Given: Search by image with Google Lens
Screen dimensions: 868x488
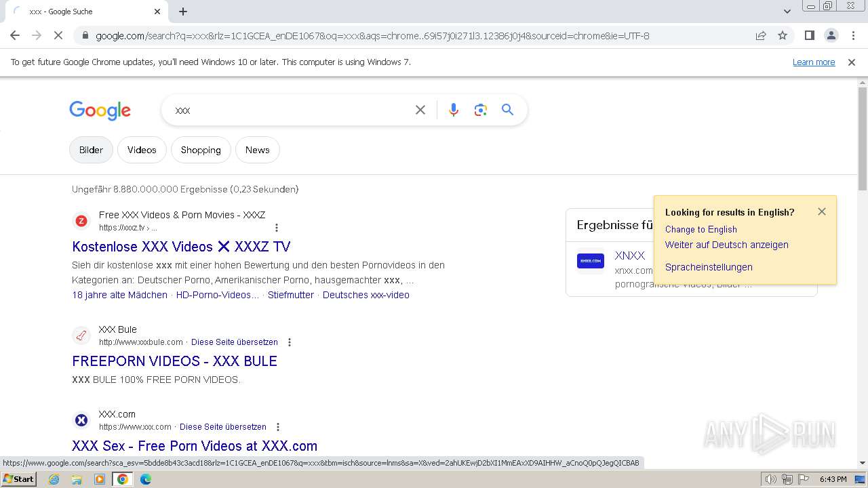Looking at the screenshot, I should [481, 110].
